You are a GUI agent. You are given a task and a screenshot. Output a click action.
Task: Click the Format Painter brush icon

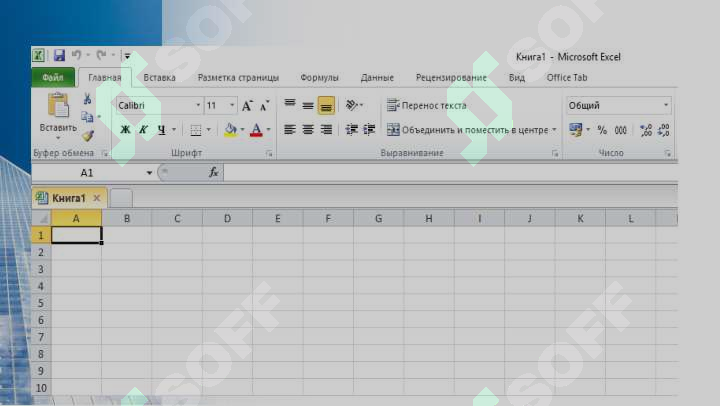(x=88, y=135)
